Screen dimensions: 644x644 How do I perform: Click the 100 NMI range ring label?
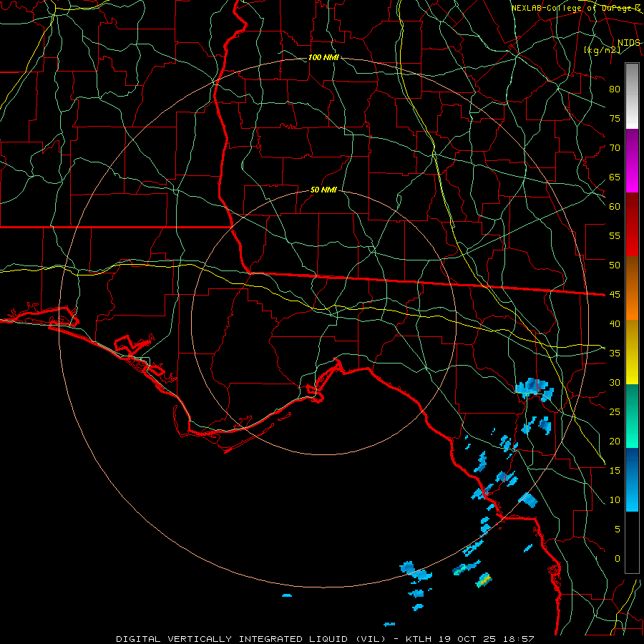[323, 57]
